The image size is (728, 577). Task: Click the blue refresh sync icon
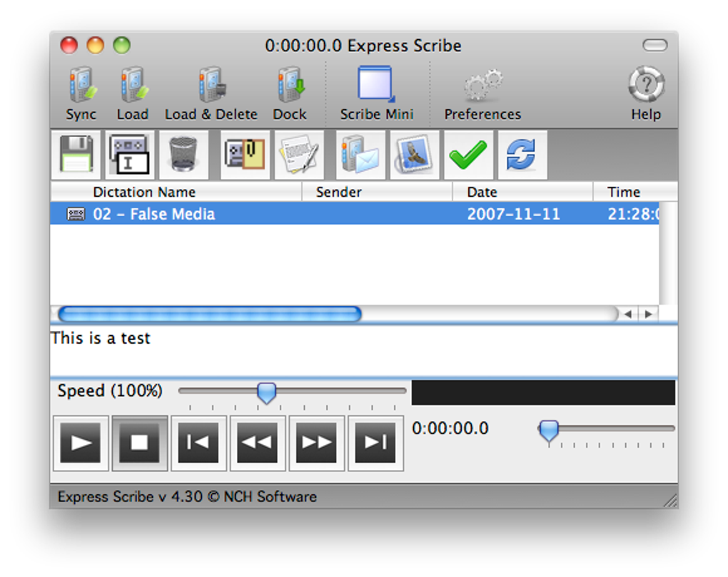point(522,154)
